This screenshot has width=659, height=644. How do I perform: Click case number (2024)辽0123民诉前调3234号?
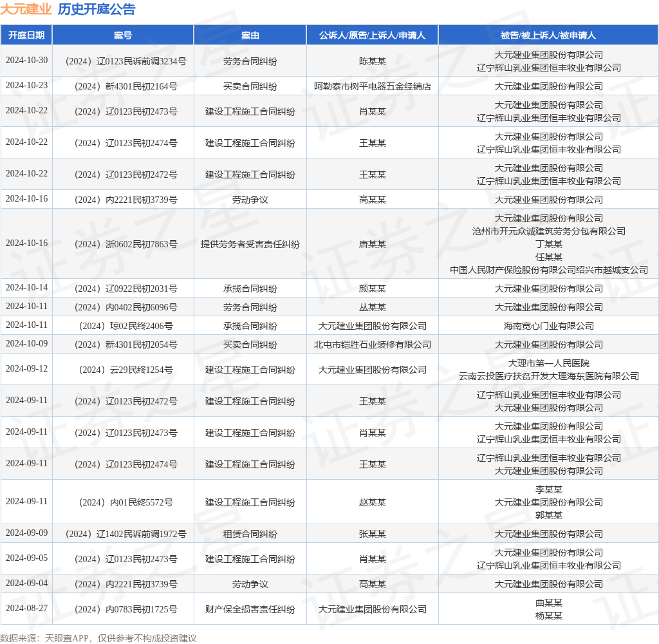click(x=125, y=61)
